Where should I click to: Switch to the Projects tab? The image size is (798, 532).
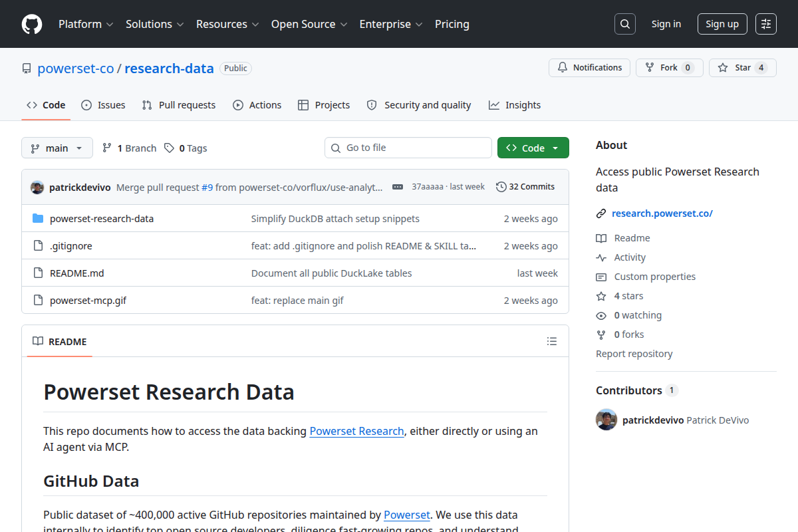click(x=324, y=105)
